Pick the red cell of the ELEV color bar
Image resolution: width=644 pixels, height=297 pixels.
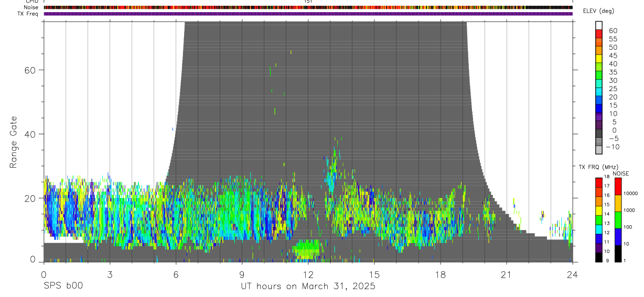point(599,34)
